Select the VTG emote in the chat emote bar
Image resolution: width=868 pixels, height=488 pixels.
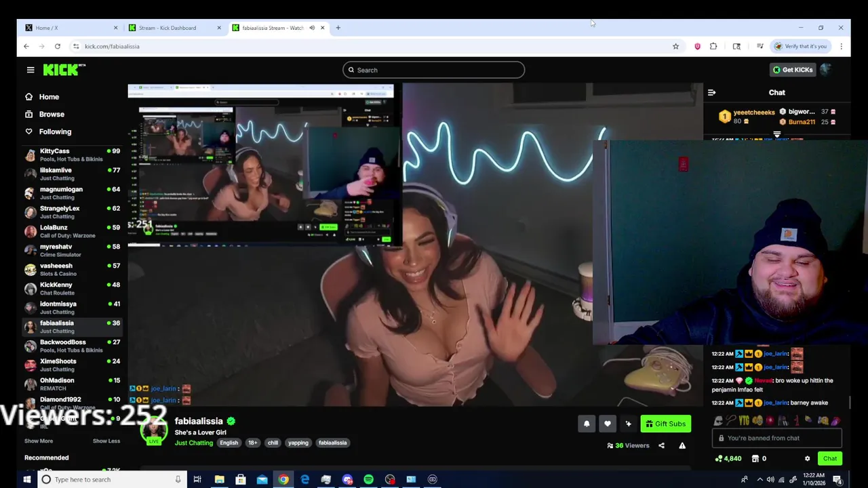pyautogui.click(x=744, y=421)
